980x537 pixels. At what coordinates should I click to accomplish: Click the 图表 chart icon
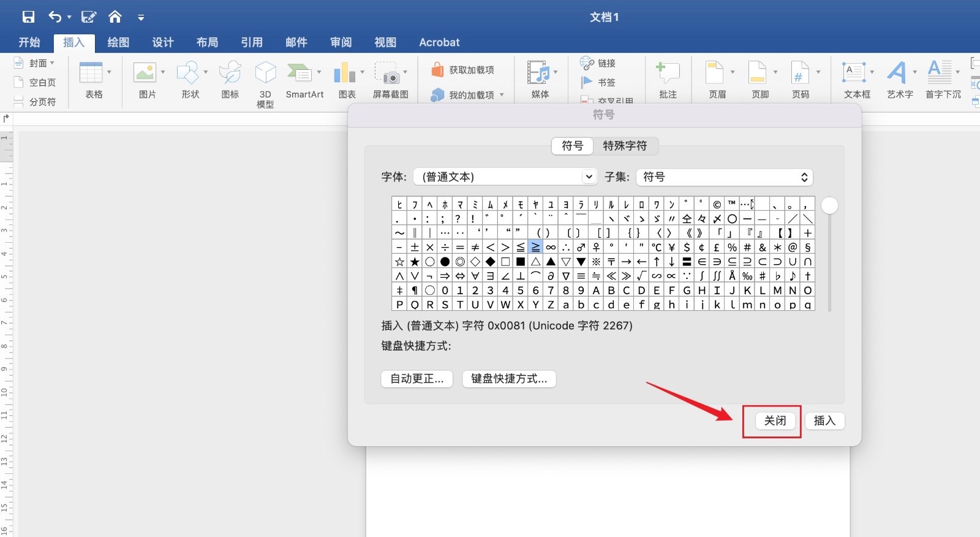[x=344, y=72]
